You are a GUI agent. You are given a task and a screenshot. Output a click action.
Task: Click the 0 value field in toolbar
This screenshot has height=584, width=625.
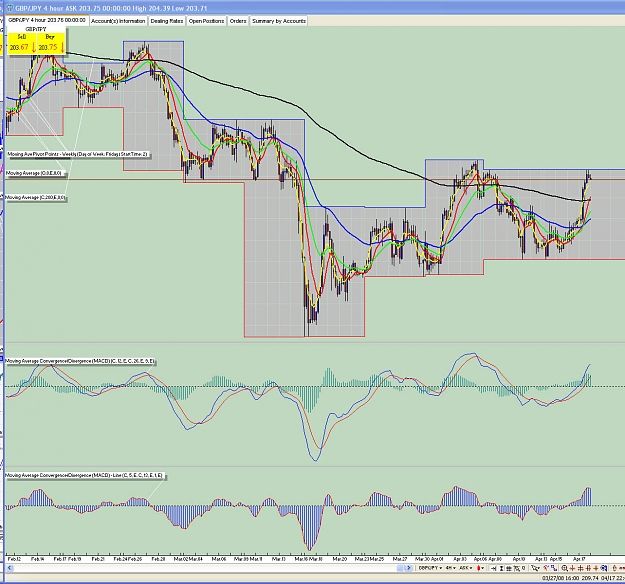coord(523,568)
